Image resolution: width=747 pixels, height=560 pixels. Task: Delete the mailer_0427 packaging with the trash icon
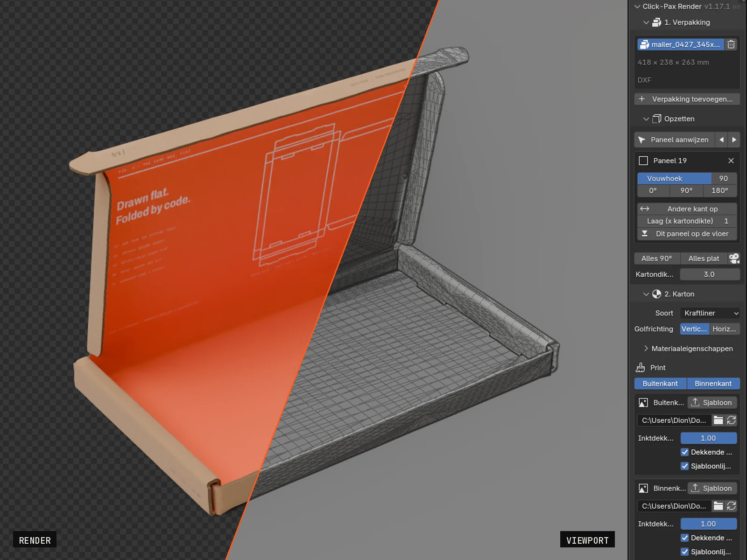pyautogui.click(x=731, y=44)
